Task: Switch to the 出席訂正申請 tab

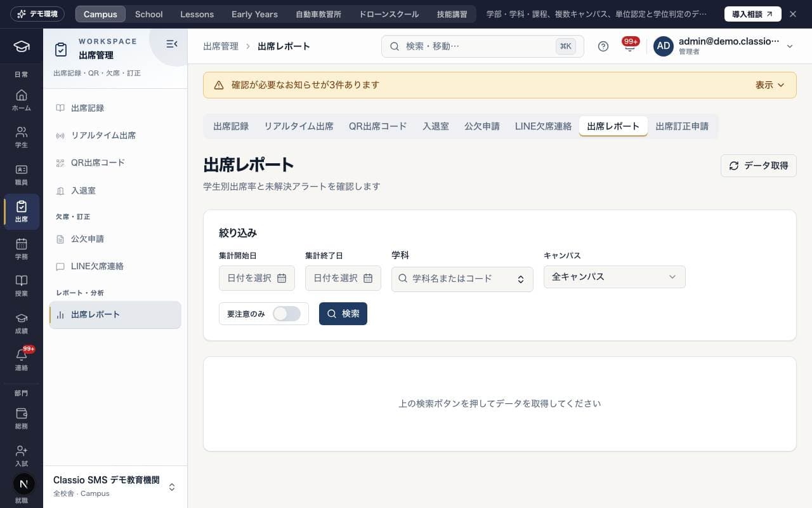Action: [682, 126]
